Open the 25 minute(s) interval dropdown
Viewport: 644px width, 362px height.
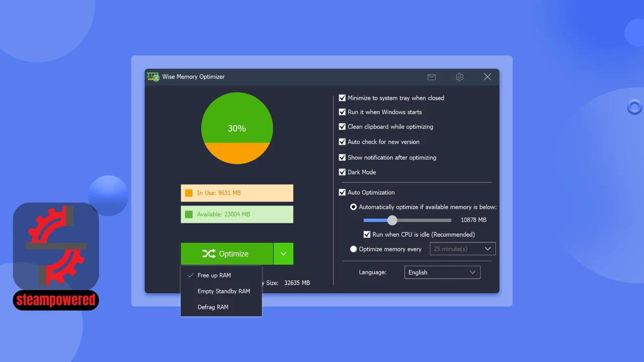tap(462, 249)
